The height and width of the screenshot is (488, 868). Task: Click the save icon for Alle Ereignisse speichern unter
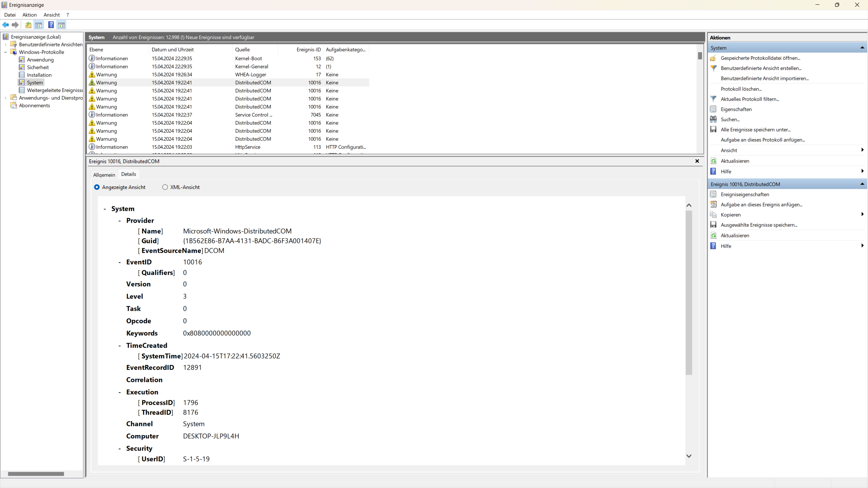[713, 129]
